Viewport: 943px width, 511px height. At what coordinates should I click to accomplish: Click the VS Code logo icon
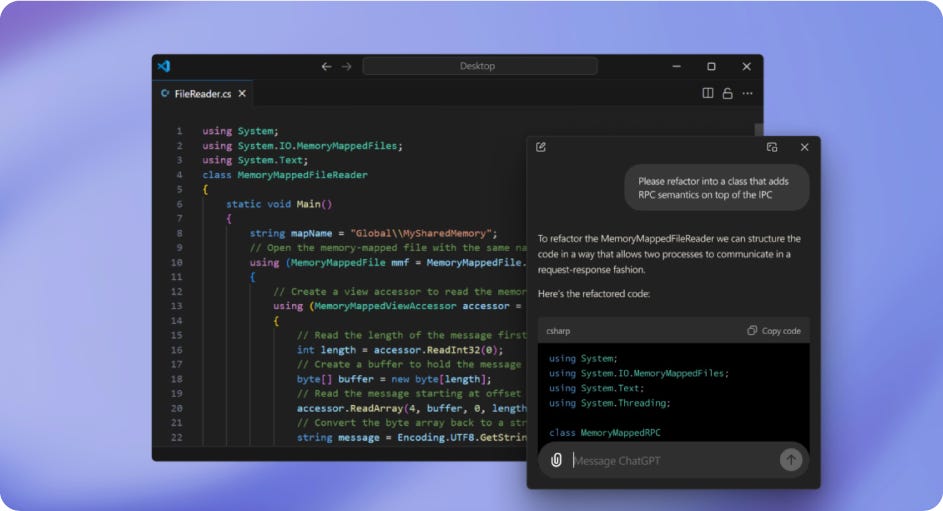point(164,66)
